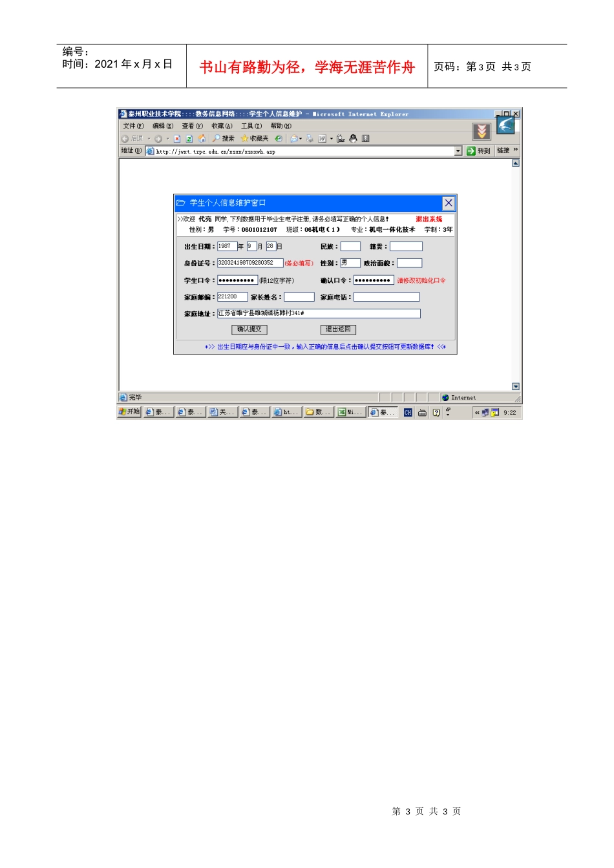
Task: Open the 编辑(E) menu
Action: pyautogui.click(x=163, y=126)
